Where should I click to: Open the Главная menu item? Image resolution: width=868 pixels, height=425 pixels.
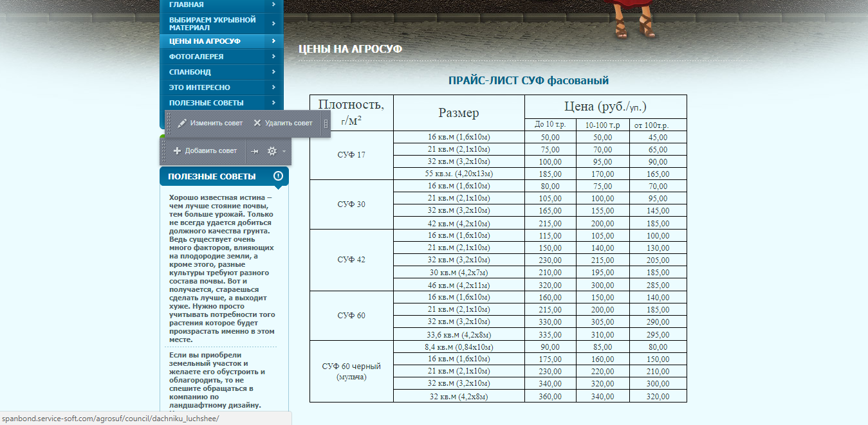221,5
